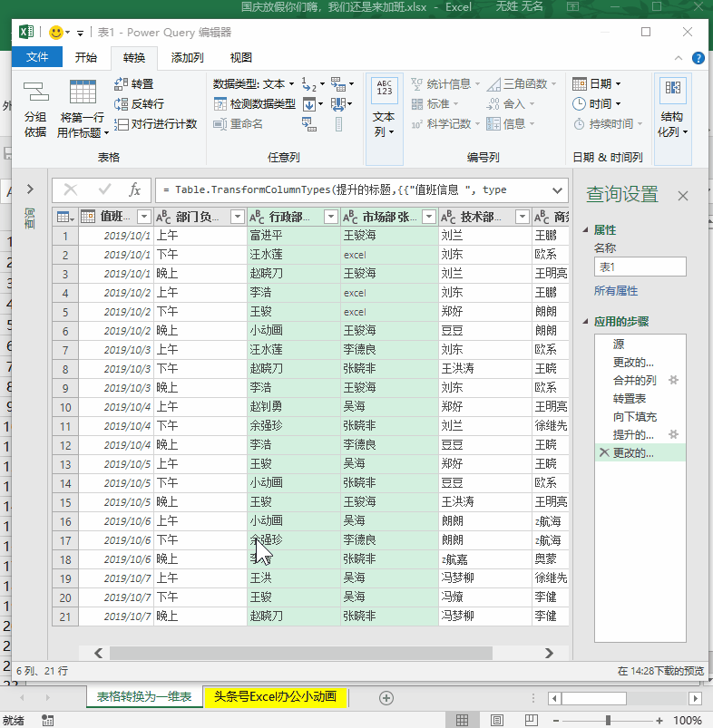Image resolution: width=713 pixels, height=728 pixels.
Task: Click the help question mark icon
Action: 698,58
